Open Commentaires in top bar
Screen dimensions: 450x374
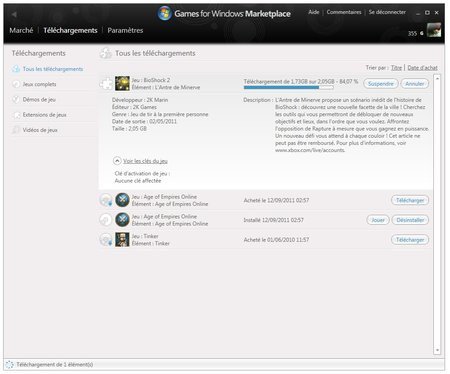coord(344,12)
